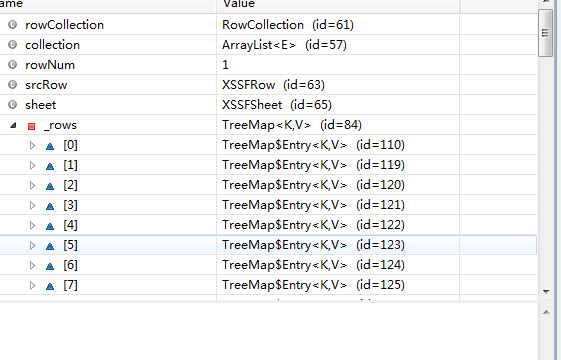Click value TreeMap$Entry (id=121)
The width and height of the screenshot is (561, 360).
pyautogui.click(x=313, y=205)
